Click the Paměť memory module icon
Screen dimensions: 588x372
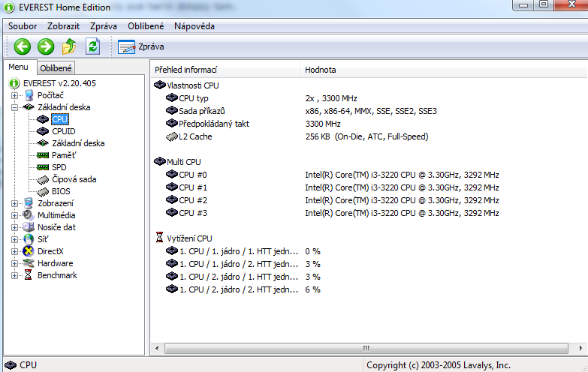pyautogui.click(x=43, y=155)
